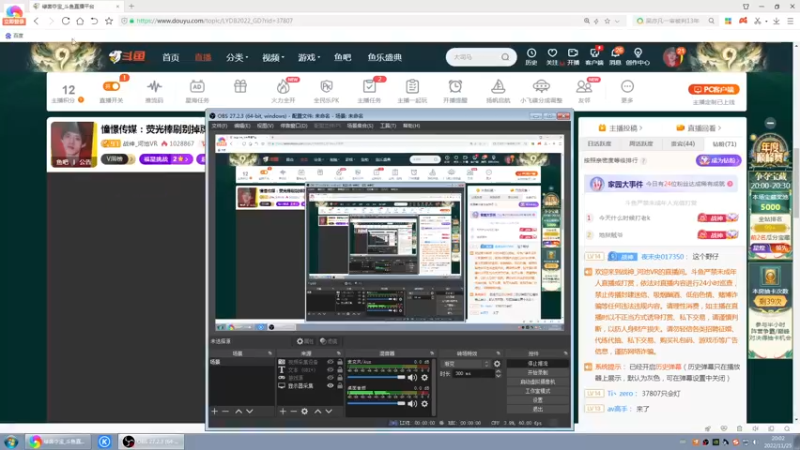Image resolution: width=800 pixels, height=450 pixels.
Task: Toggle lock of 视频采集设备 source in OBS
Action: pos(340,362)
